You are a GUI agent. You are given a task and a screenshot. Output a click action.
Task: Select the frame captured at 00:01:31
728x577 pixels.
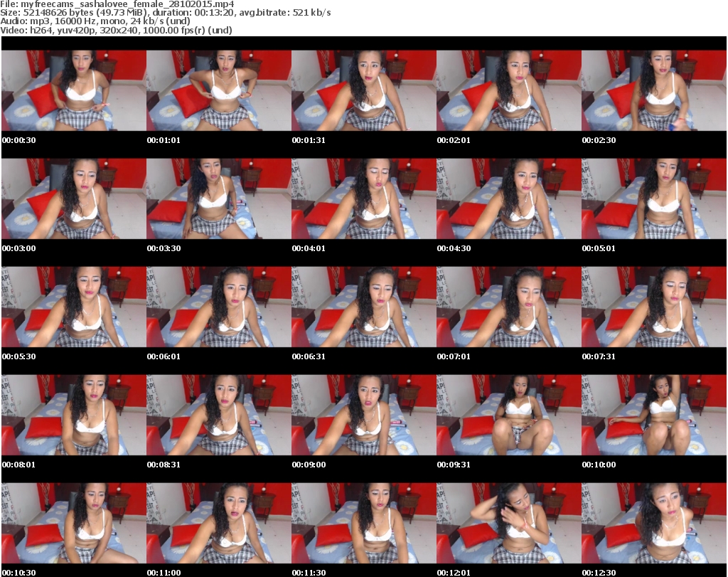(363, 90)
